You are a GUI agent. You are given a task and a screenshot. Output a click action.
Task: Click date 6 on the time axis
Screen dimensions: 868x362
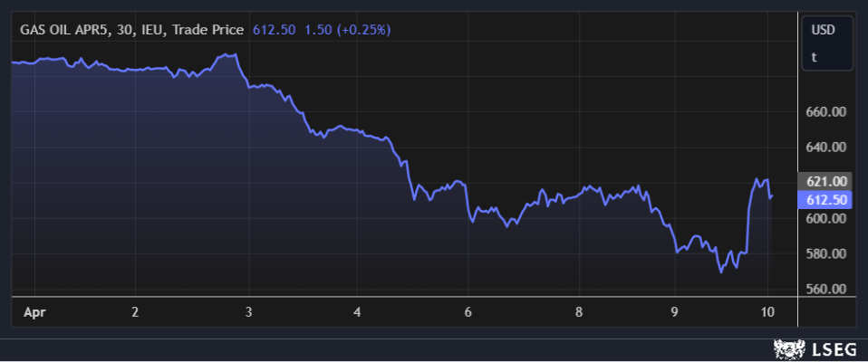468,312
